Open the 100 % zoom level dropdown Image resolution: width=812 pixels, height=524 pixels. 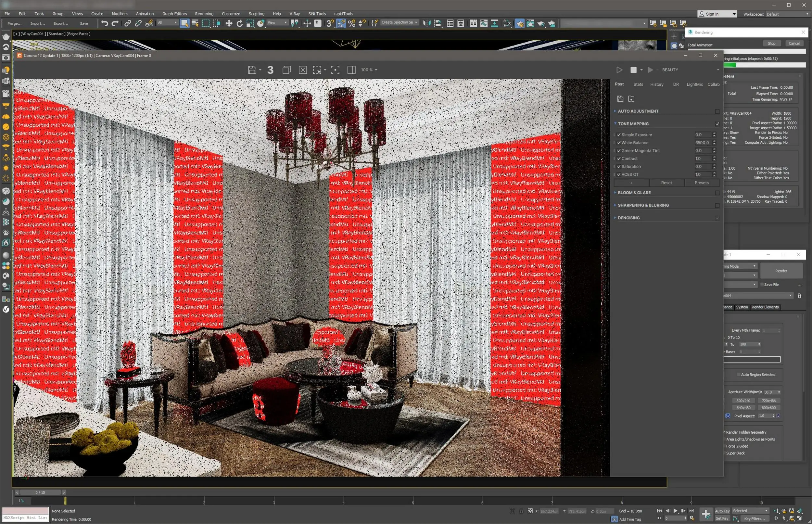pos(369,70)
